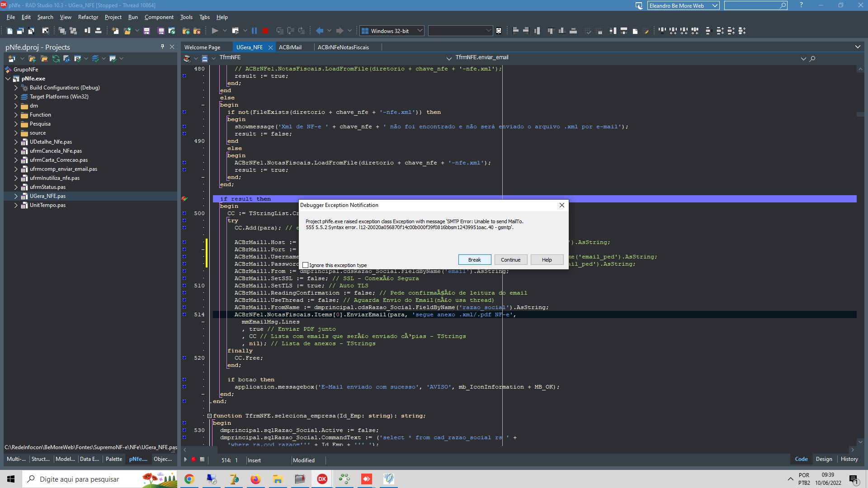This screenshot has width=868, height=488.
Task: Click the IDE Insight search icon in title bar
Action: (783, 5)
